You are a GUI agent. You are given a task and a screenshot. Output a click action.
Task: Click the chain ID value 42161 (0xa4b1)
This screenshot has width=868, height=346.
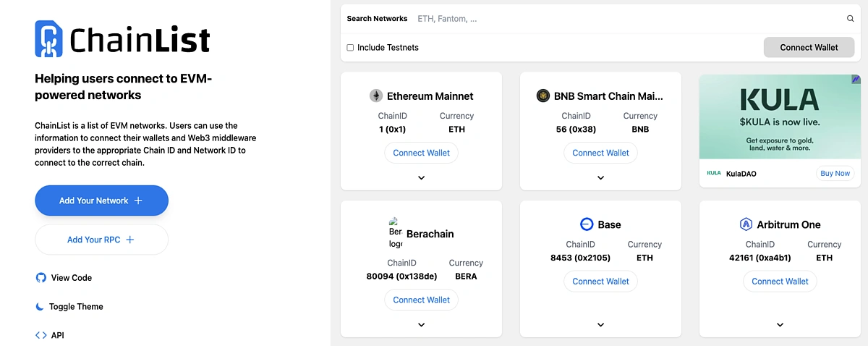click(x=760, y=258)
